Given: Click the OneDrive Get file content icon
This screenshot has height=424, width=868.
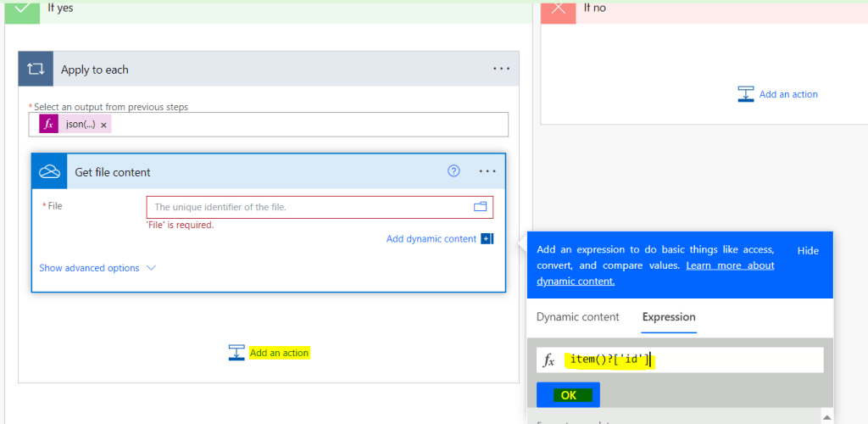Looking at the screenshot, I should pos(50,172).
